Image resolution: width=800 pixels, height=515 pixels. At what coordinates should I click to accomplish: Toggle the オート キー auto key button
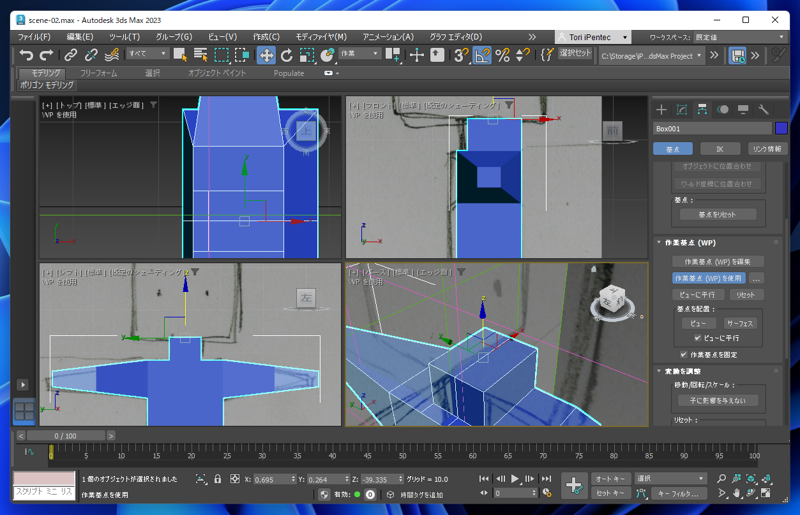(610, 478)
